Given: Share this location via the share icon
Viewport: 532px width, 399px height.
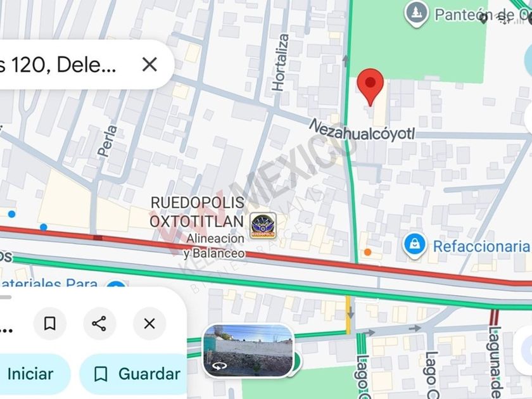Looking at the screenshot, I should pyautogui.click(x=99, y=324).
